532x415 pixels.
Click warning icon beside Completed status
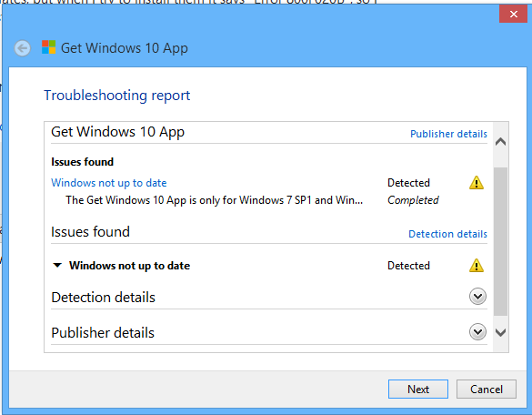point(477,183)
